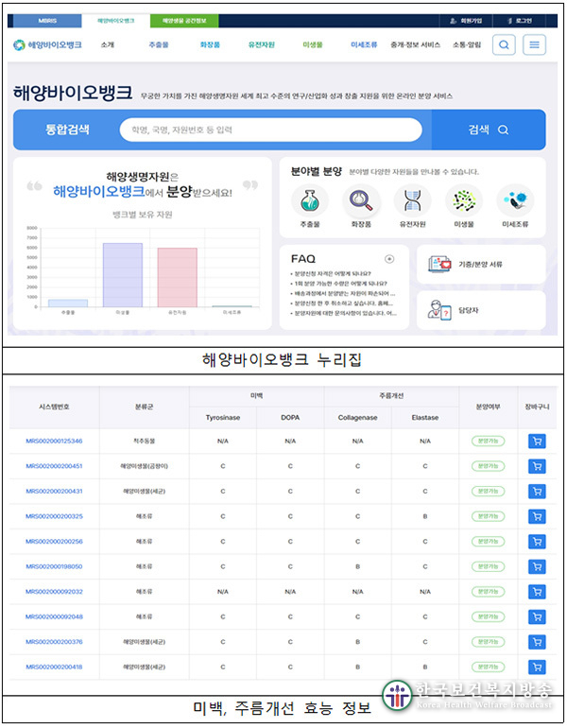
Task: Click the 검색 search button
Action: click(x=489, y=130)
